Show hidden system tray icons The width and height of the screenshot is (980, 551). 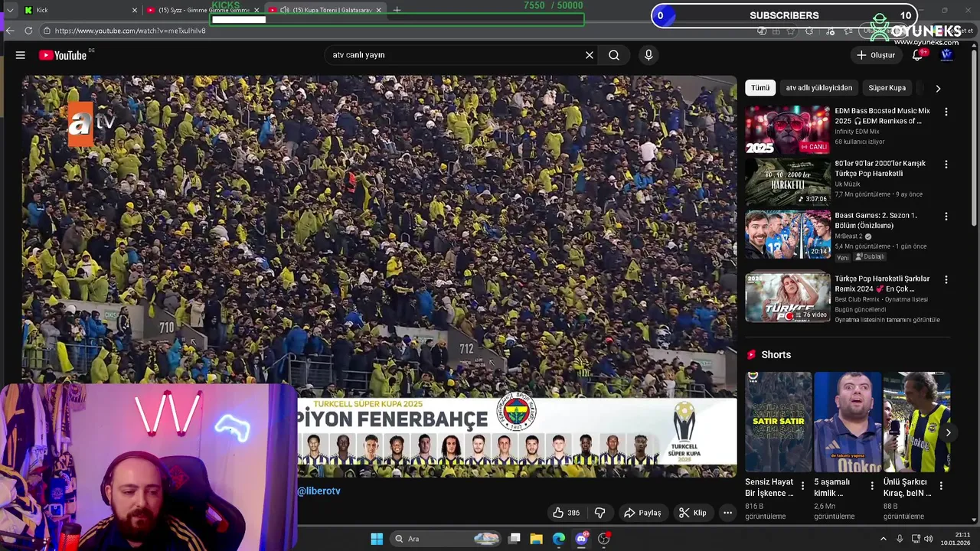coord(883,539)
